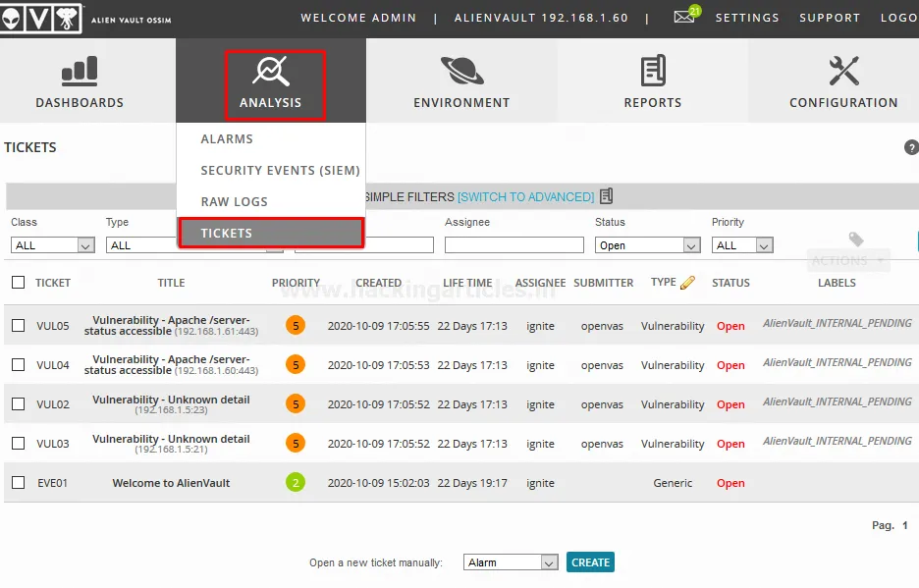Open the Reports document icon
This screenshot has width=919, height=588.
tap(652, 71)
